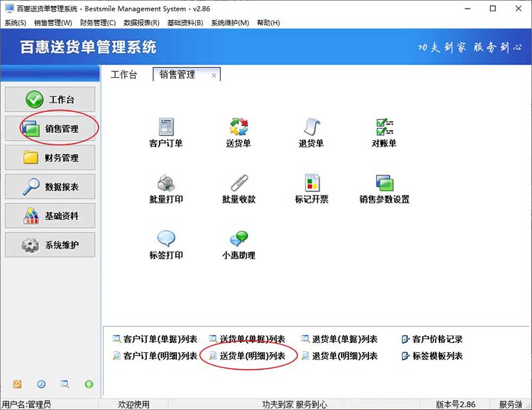
Task: Click the green back arrow icon
Action: point(89,384)
